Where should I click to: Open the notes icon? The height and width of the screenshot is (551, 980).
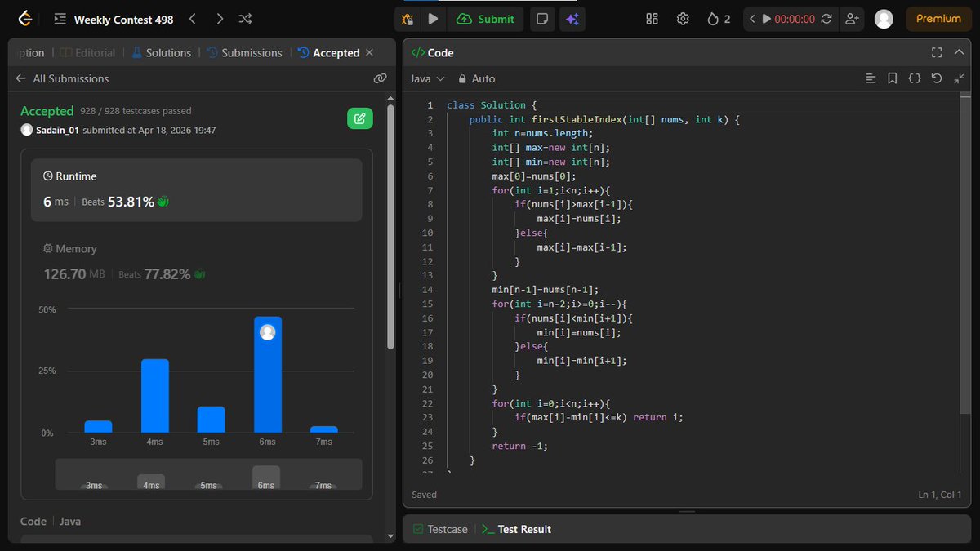[541, 19]
